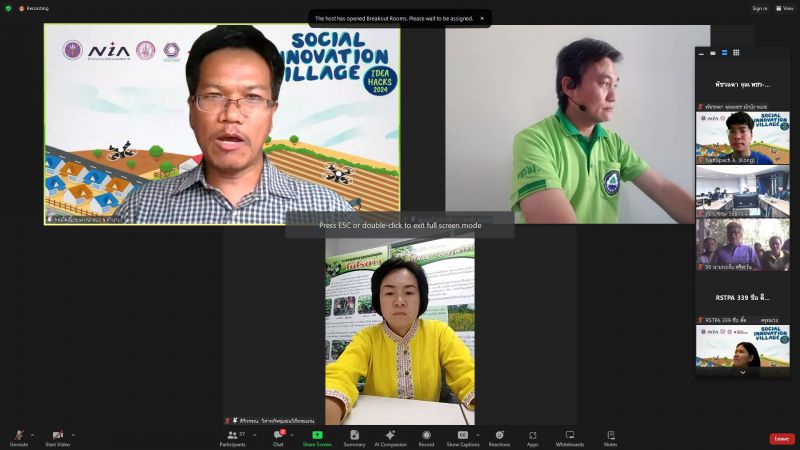Open the Chat panel

click(278, 435)
